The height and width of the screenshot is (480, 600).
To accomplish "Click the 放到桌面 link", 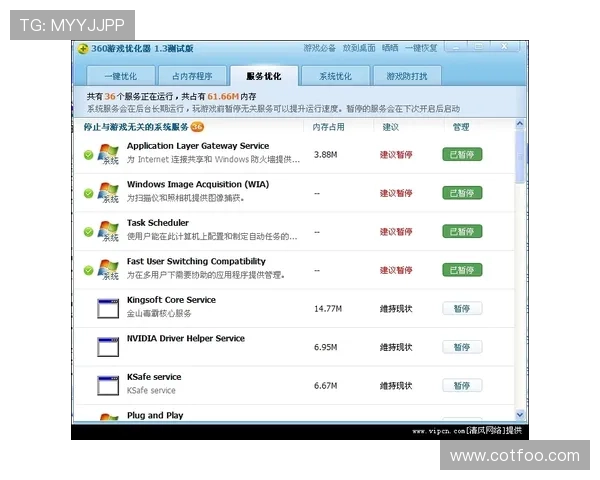I will point(359,48).
